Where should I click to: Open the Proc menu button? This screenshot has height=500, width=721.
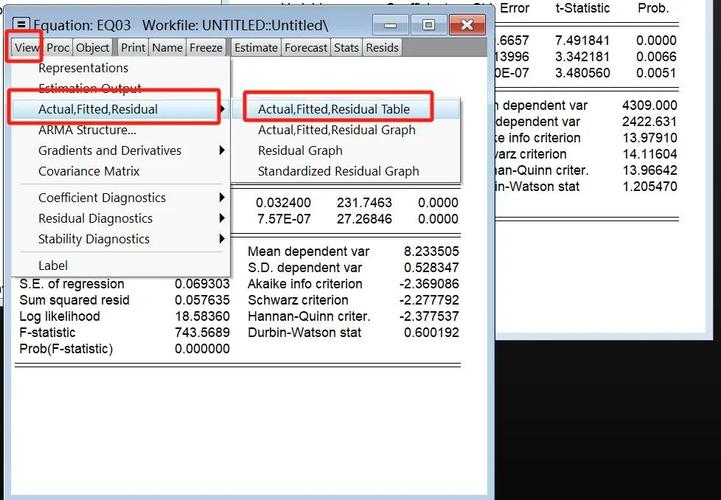coord(58,47)
